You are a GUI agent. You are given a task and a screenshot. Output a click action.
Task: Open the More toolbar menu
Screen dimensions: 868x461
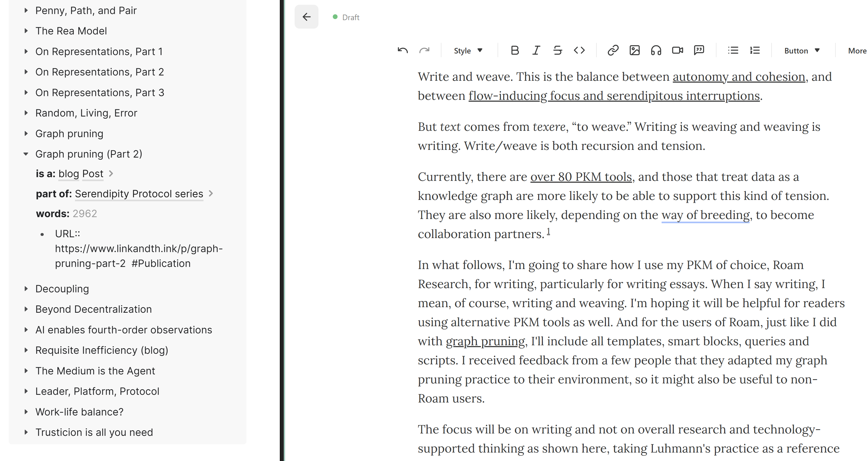tap(857, 51)
